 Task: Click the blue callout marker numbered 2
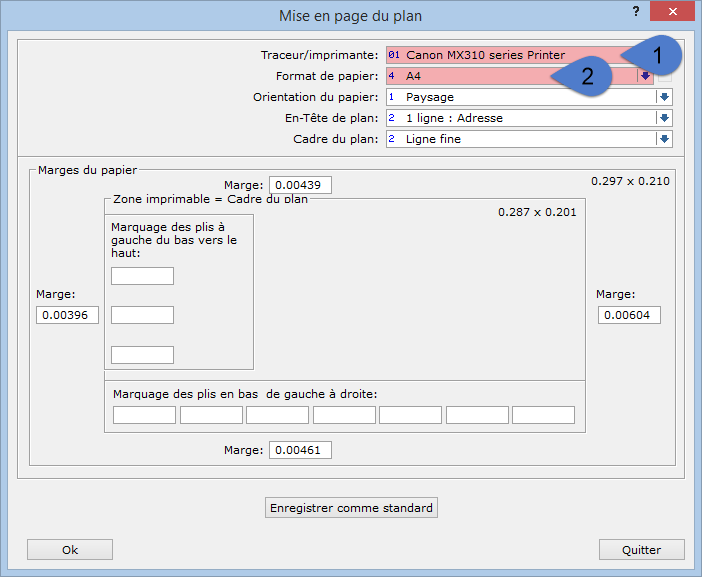(587, 77)
